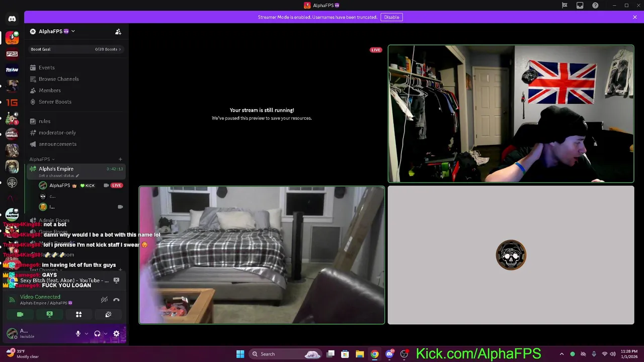Dismiss the Streamer Mode banner

(635, 17)
